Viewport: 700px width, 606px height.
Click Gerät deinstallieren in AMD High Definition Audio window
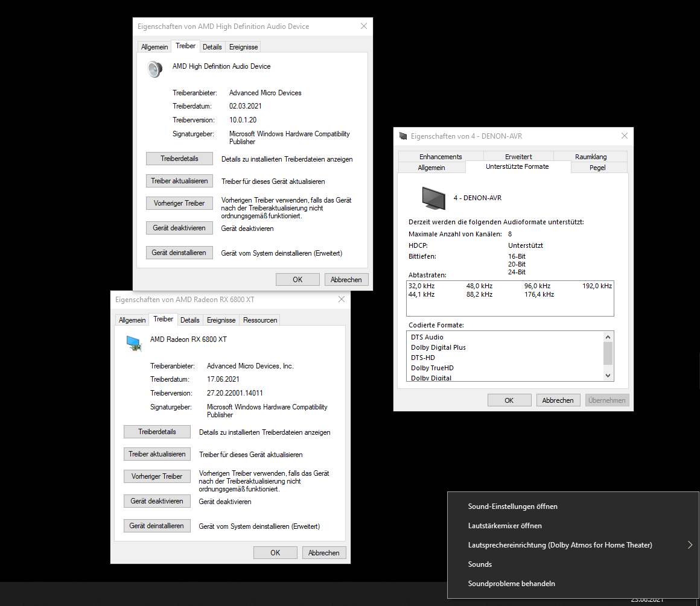coord(179,253)
